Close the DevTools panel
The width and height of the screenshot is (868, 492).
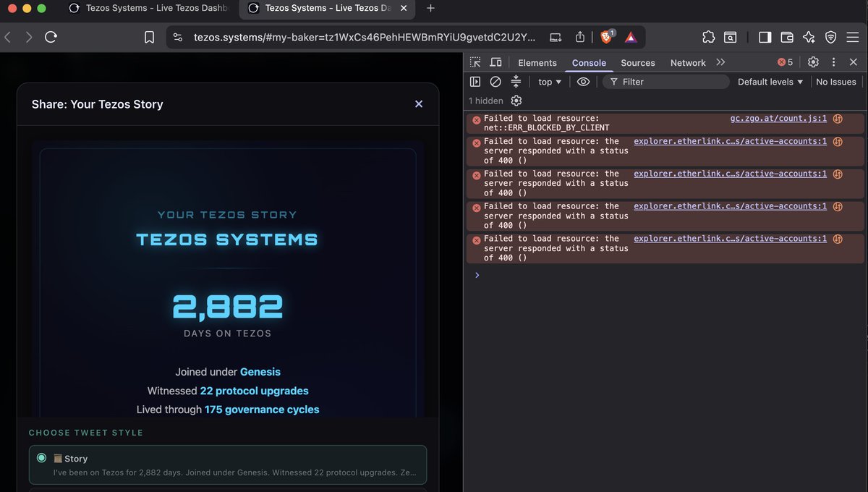[x=854, y=62]
